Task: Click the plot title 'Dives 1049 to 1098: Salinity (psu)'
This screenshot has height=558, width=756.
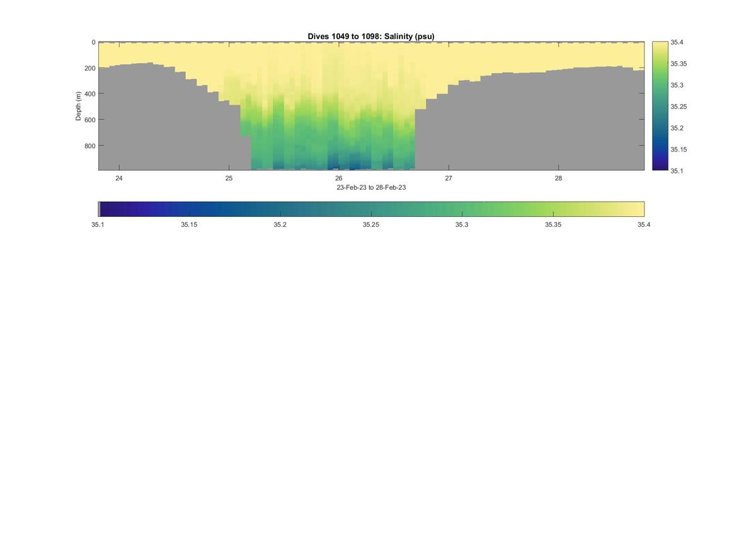Action: 371,36
